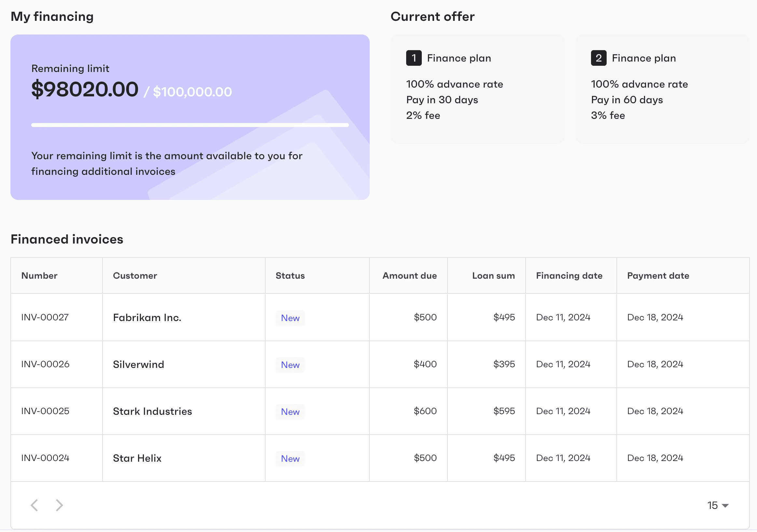Viewport: 757px width, 532px height.
Task: Click New status badge for Silverwind
Action: pos(290,365)
